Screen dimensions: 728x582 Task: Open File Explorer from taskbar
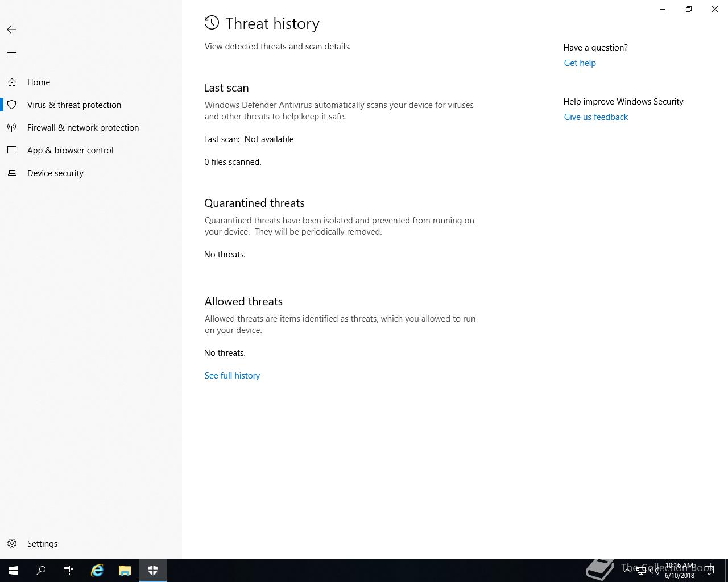pyautogui.click(x=125, y=571)
